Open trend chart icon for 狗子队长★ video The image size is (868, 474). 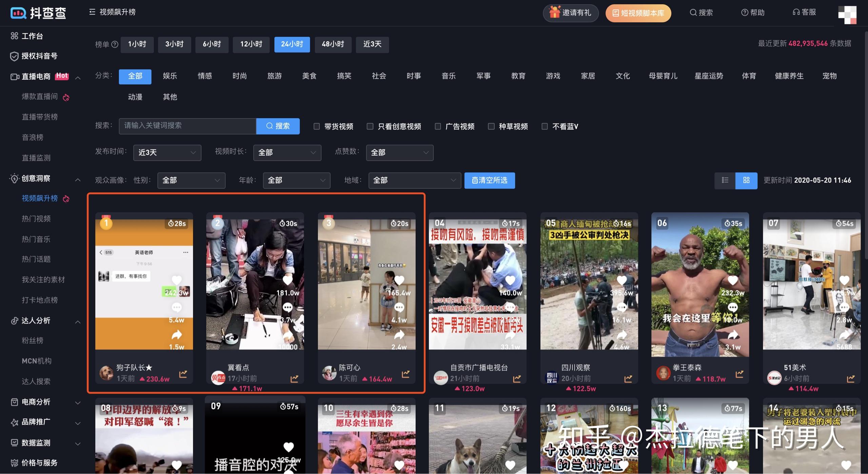pyautogui.click(x=183, y=374)
